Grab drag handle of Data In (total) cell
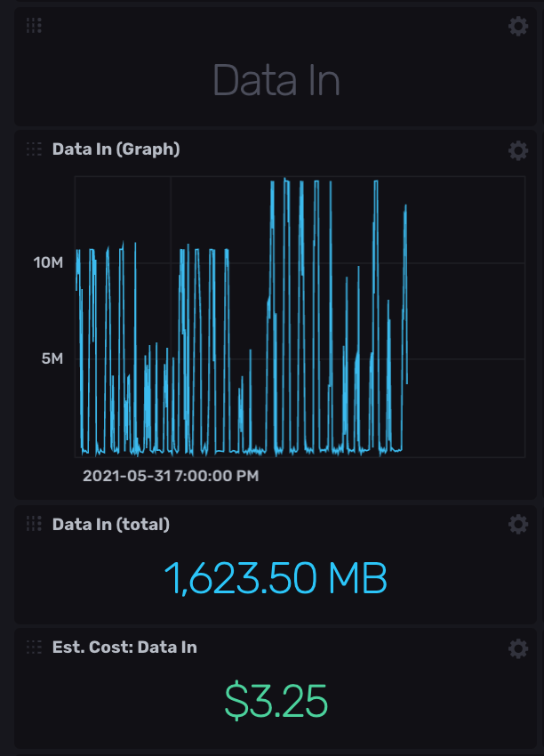544x756 pixels. (x=34, y=524)
